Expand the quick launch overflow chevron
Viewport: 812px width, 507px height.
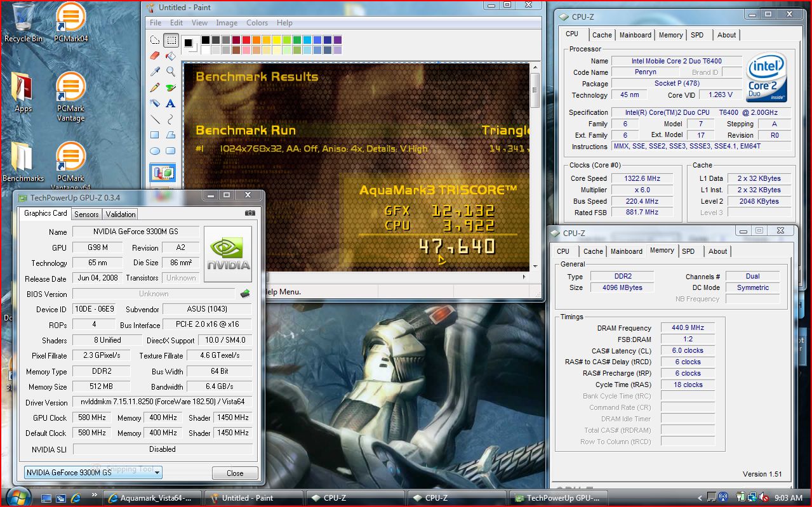tap(95, 495)
